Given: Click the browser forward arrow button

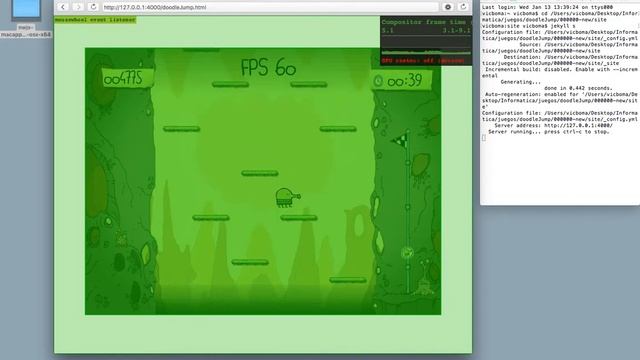Looking at the screenshot, I should 78,7.
